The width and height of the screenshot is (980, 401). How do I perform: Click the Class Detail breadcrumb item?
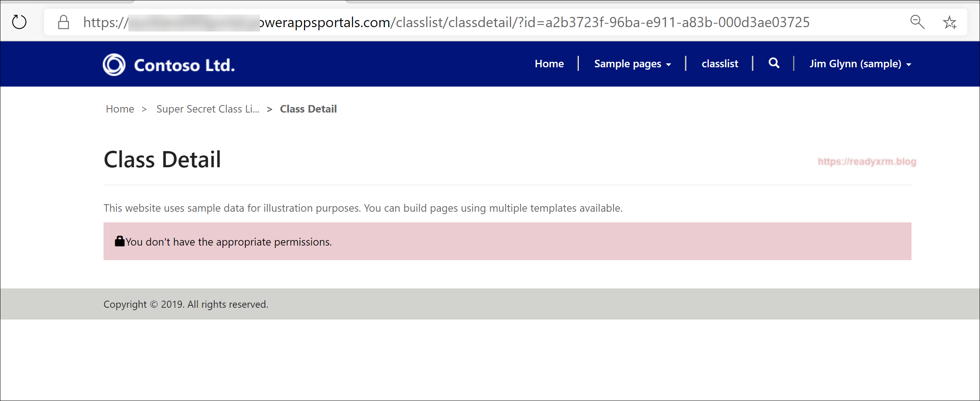click(308, 109)
